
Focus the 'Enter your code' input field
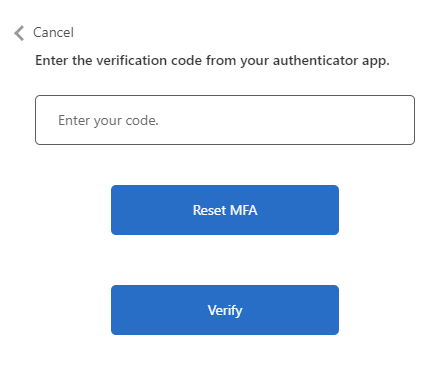[225, 120]
